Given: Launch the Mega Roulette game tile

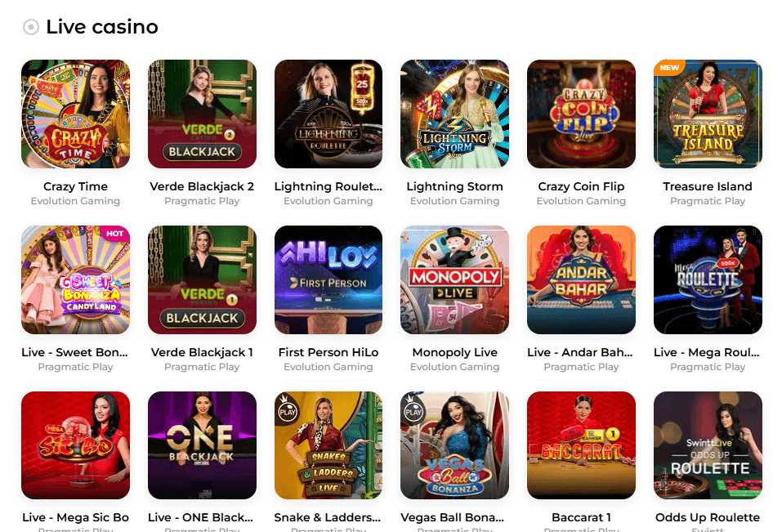Looking at the screenshot, I should 708,279.
